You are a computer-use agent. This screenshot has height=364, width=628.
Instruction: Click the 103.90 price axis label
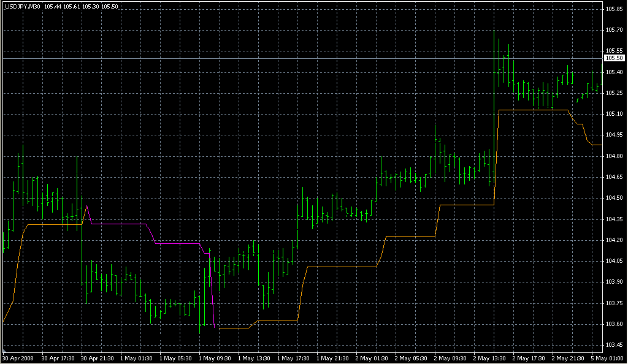(x=614, y=282)
